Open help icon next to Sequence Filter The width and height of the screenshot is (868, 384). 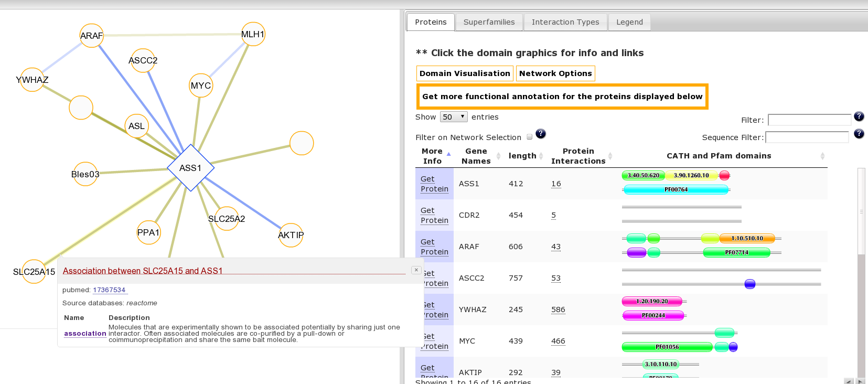pos(859,134)
